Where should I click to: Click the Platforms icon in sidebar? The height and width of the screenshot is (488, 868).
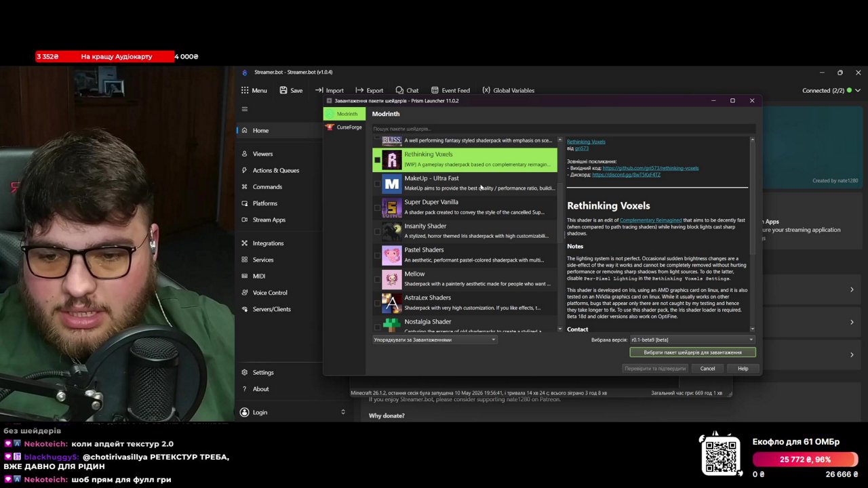coord(245,203)
